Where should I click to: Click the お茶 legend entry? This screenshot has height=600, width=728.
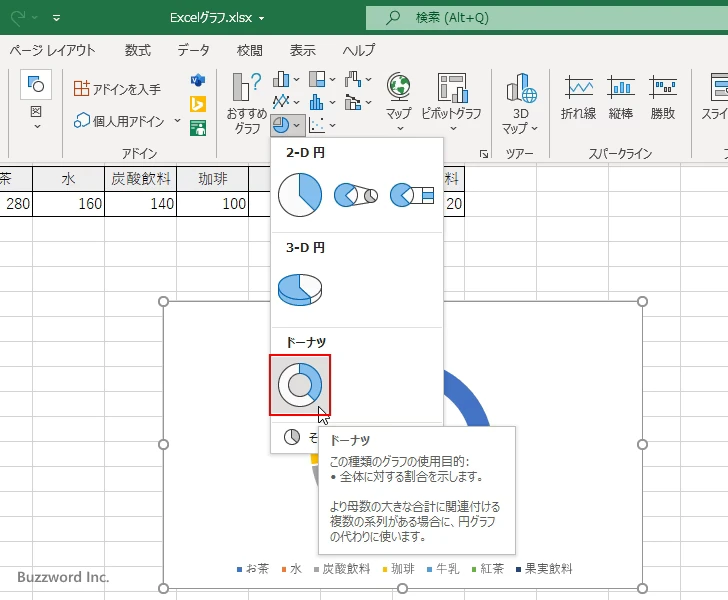tap(253, 569)
